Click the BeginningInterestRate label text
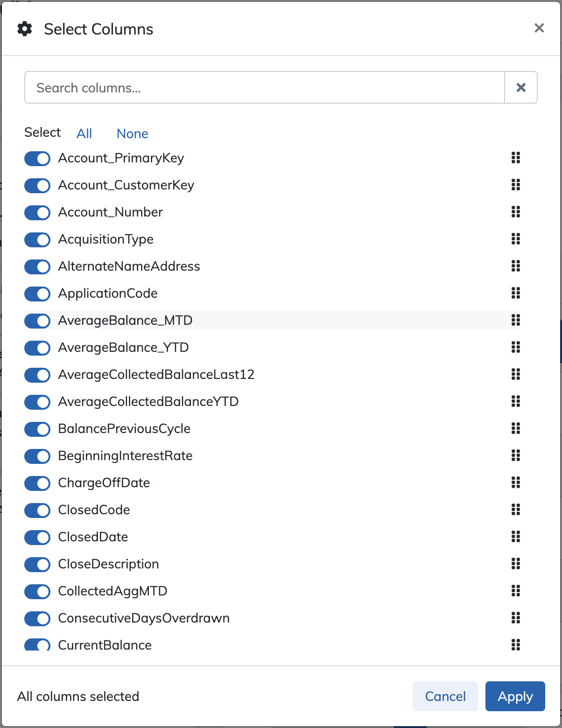The width and height of the screenshot is (562, 728). tap(125, 456)
